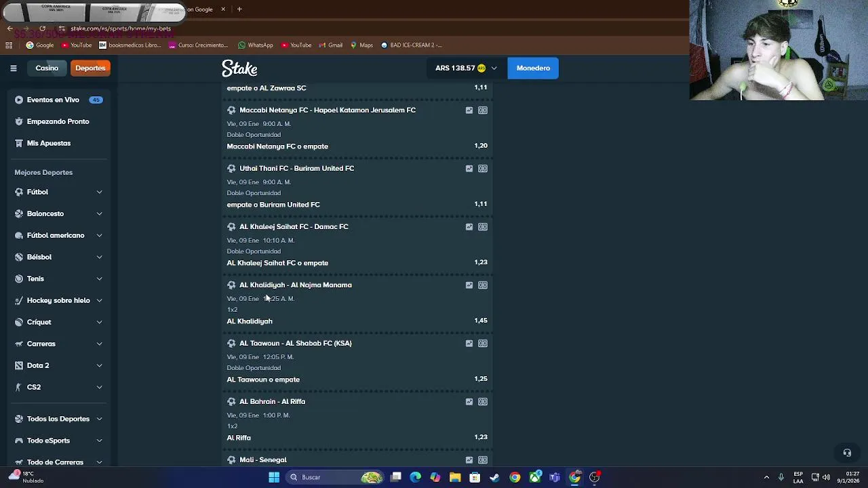This screenshot has width=868, height=488.
Task: Open the hamburger menu in Stake header
Action: [13, 68]
